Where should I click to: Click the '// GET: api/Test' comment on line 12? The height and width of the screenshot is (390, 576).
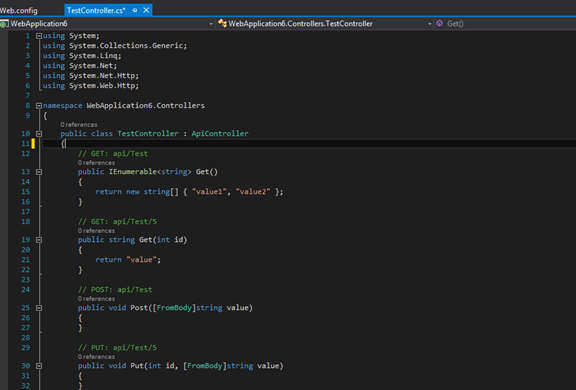[x=113, y=154]
